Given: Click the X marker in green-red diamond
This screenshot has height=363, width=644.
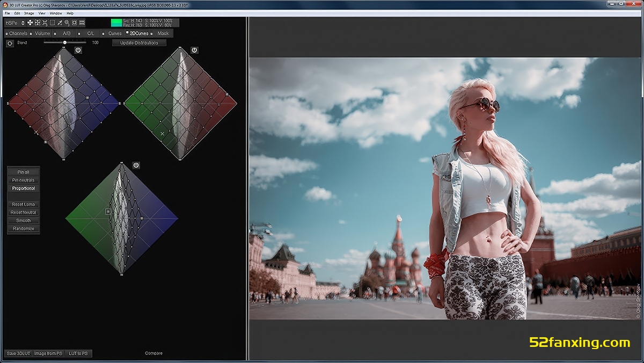Looking at the screenshot, I should click(x=162, y=133).
